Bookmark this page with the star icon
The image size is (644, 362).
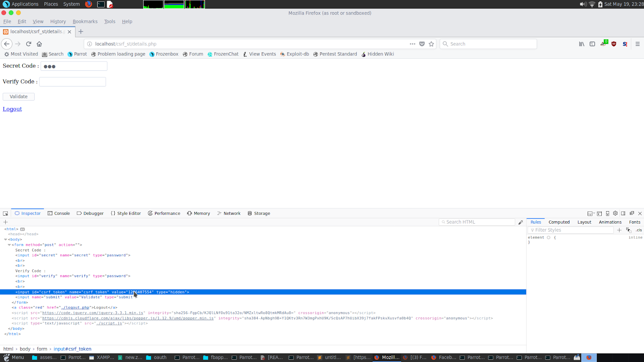tap(431, 44)
